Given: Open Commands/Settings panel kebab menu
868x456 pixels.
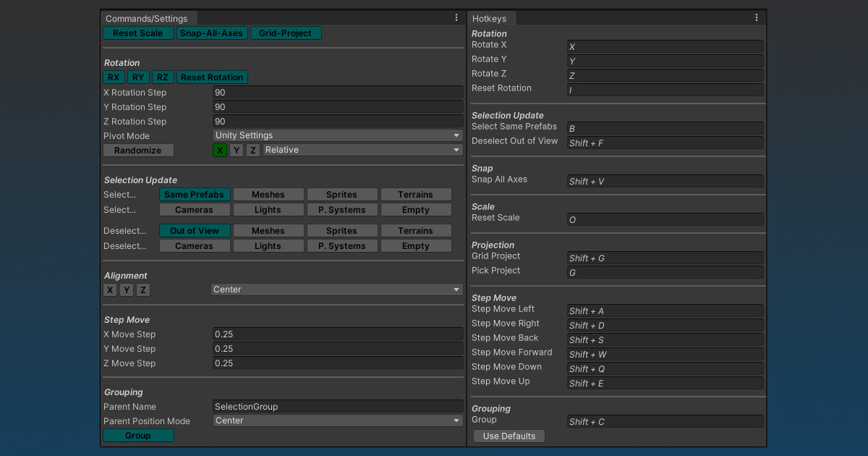Looking at the screenshot, I should tap(456, 18).
